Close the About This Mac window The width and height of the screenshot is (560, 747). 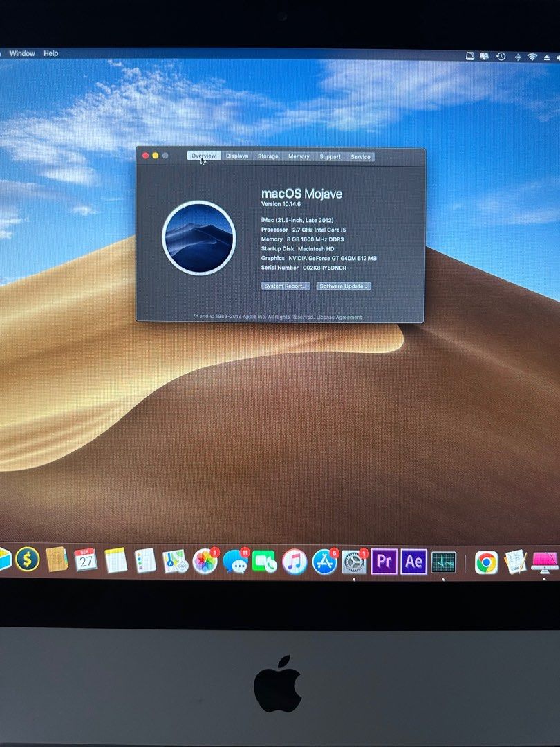coord(146,156)
